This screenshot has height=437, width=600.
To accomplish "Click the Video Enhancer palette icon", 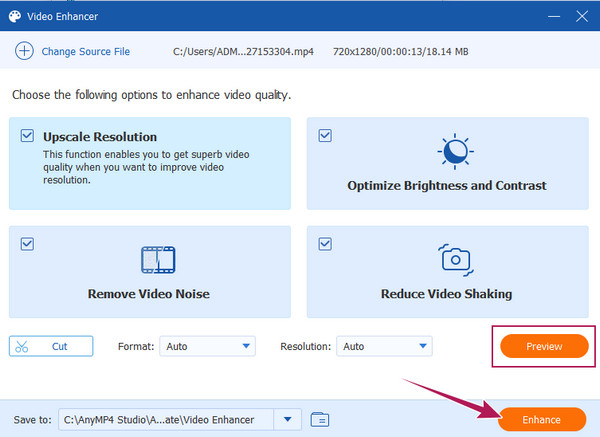I will tap(15, 16).
